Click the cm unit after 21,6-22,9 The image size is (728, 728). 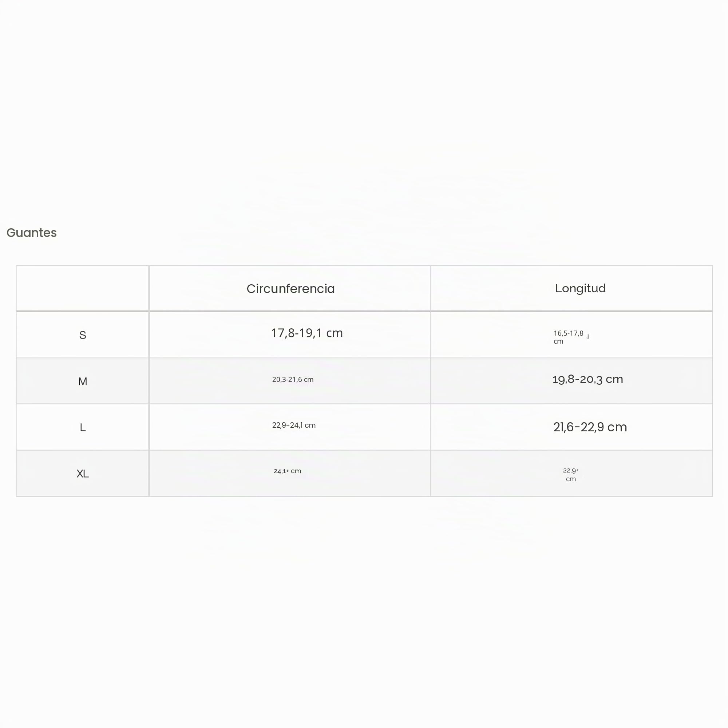pos(617,427)
